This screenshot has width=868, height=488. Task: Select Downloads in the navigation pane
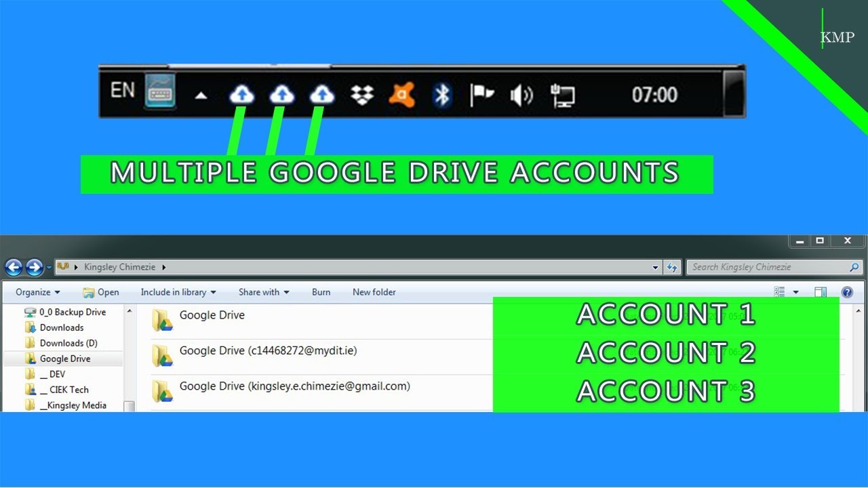[54, 327]
